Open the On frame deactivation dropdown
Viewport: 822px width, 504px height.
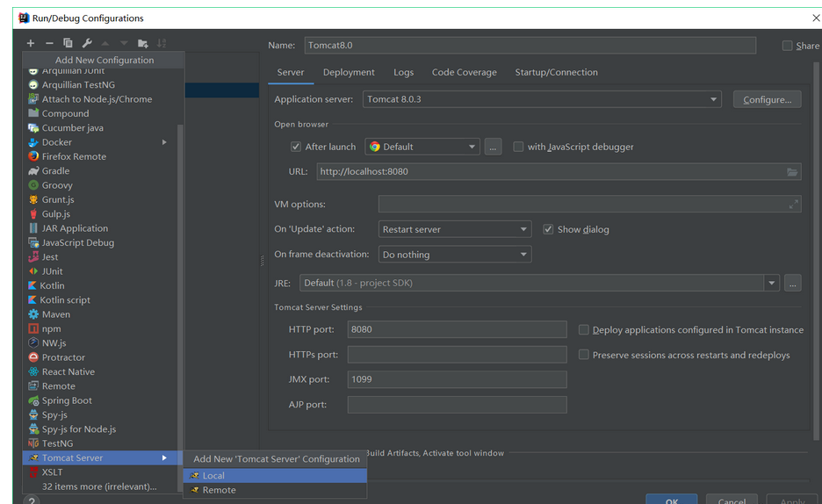(455, 254)
